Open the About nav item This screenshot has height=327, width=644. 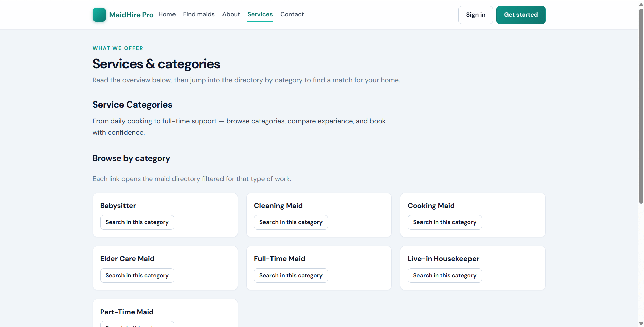click(231, 14)
